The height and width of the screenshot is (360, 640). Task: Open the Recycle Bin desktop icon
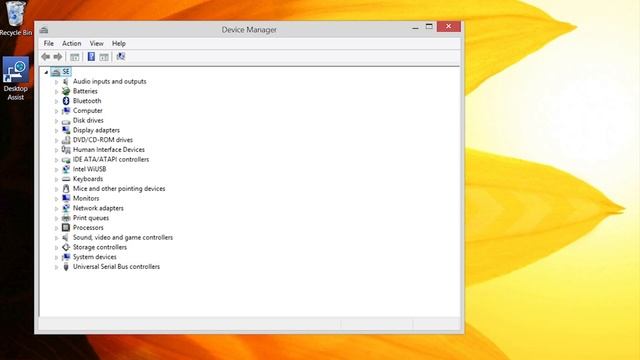(x=16, y=18)
